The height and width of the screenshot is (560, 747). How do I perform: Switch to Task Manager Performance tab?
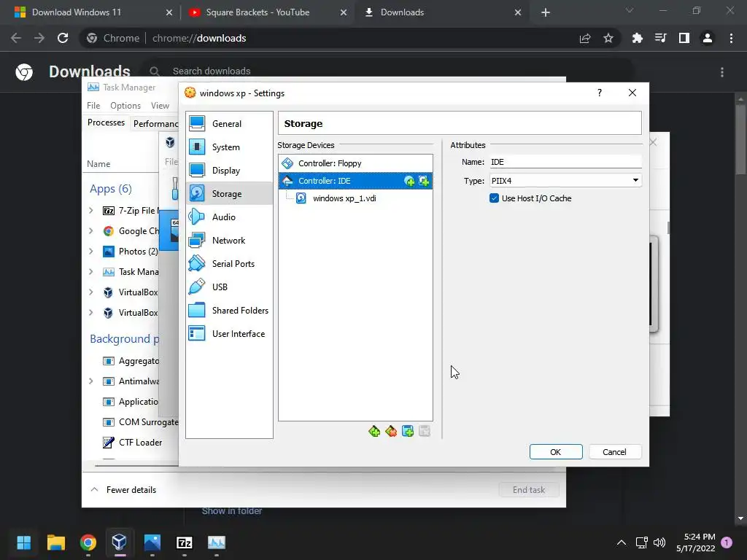point(155,124)
